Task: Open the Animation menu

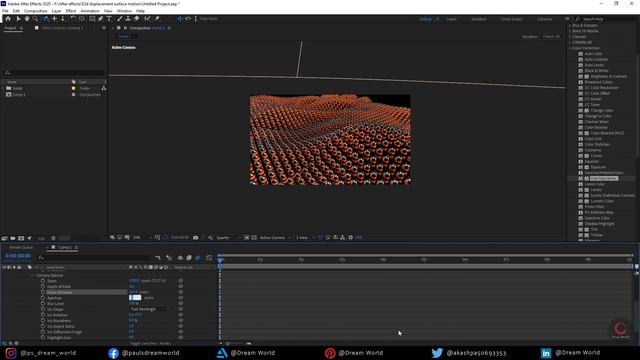Action: tap(90, 11)
